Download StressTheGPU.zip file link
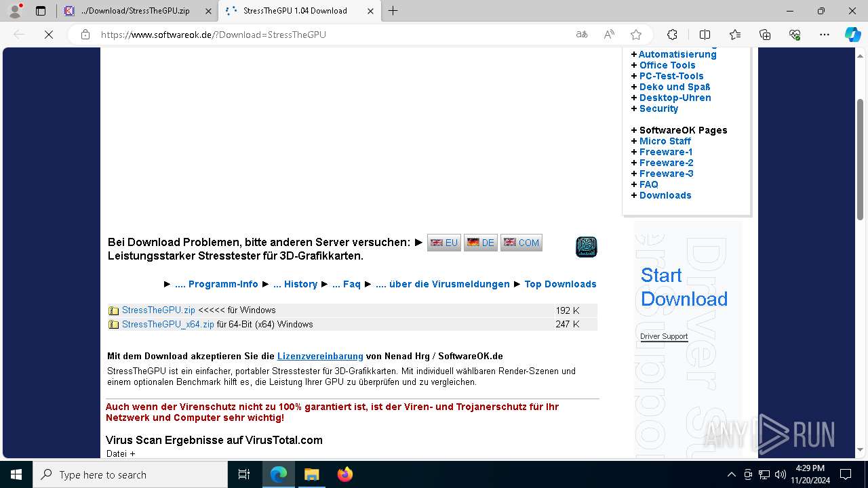This screenshot has width=868, height=488. (159, 310)
